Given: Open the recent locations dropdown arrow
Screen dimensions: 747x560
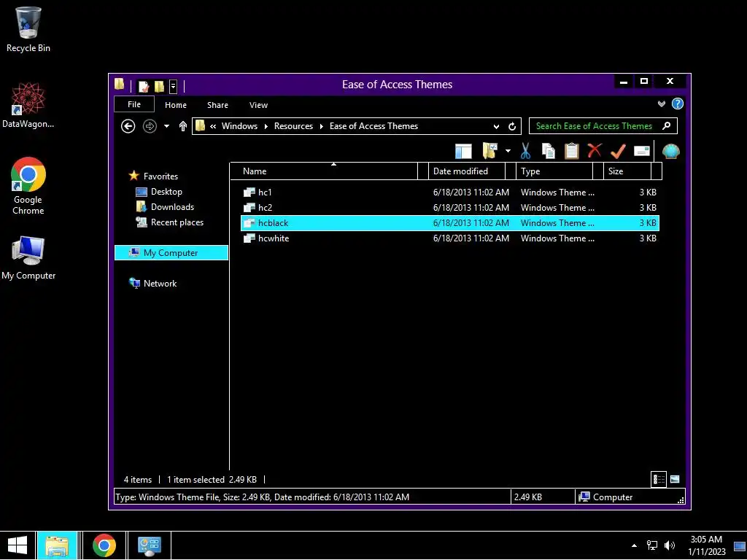Looking at the screenshot, I should (166, 126).
